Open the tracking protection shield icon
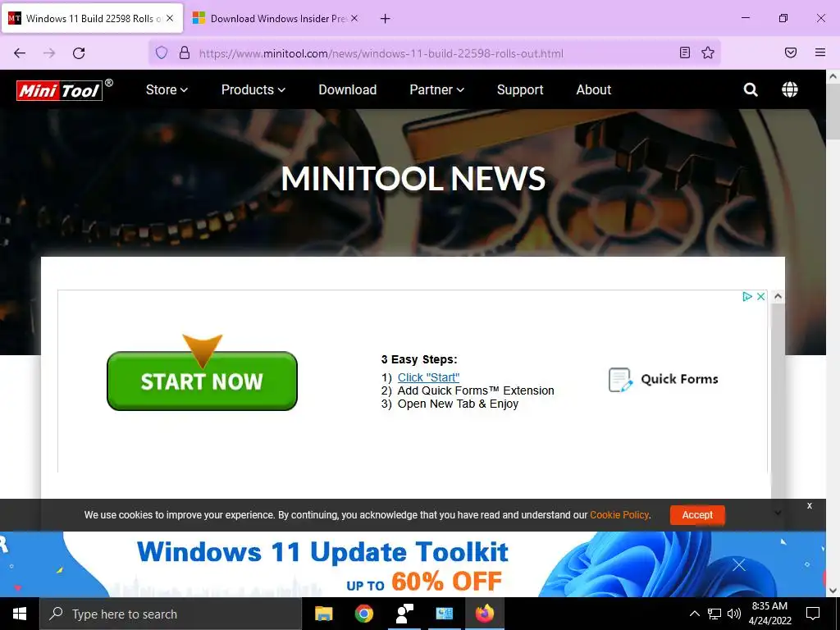Viewport: 840px width, 630px height. (x=162, y=52)
